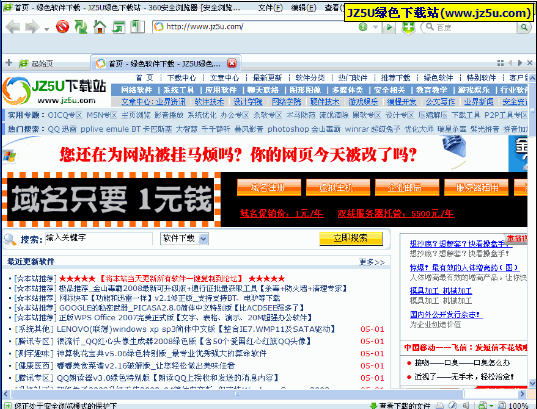Click the orange 虚拟主机 button
This screenshot has width=537, height=409.
(x=338, y=187)
